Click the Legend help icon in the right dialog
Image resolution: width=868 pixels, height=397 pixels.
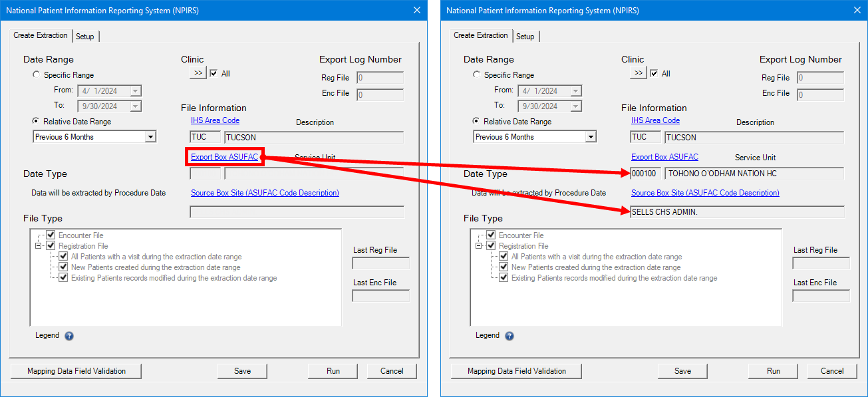(509, 336)
